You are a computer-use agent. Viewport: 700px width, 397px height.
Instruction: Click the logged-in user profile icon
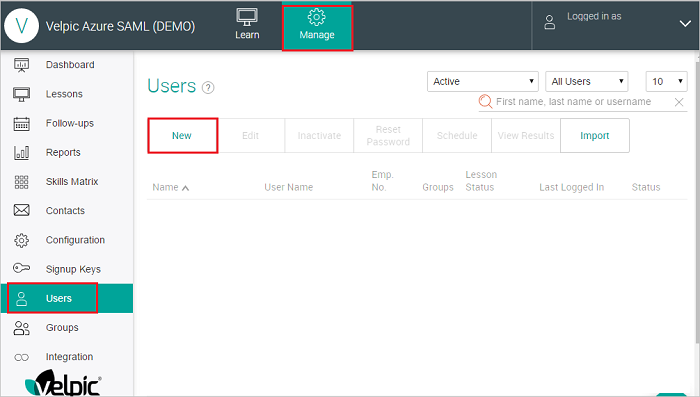(550, 22)
